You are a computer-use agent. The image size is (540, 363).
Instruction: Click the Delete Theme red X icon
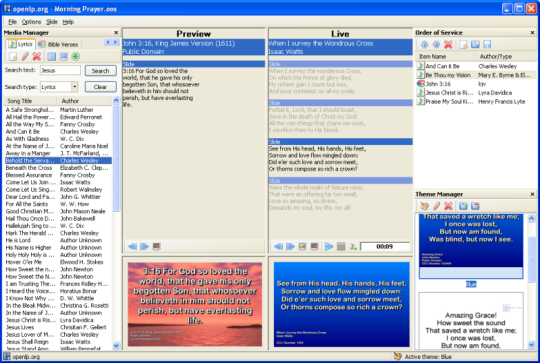click(x=448, y=206)
